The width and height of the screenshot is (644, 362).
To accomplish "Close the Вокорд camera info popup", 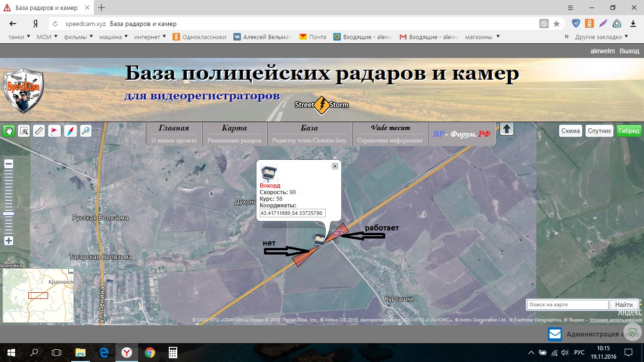I will pos(335,166).
